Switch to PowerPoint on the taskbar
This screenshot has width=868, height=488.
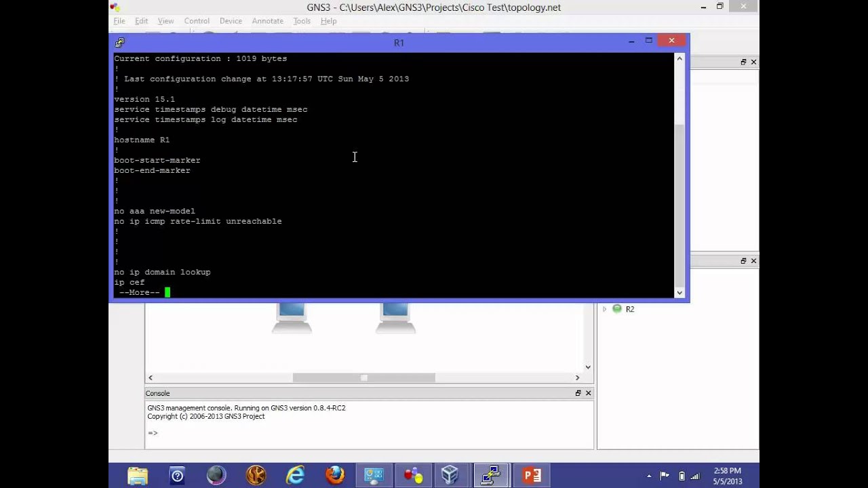pyautogui.click(x=532, y=476)
